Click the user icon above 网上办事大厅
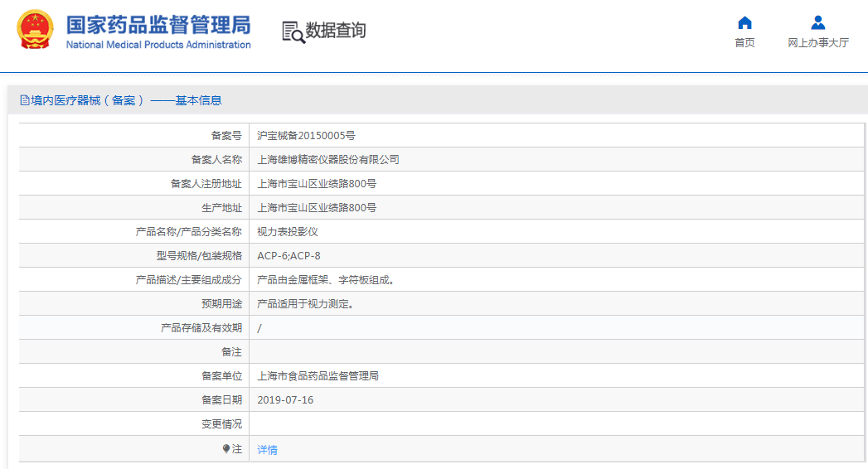 point(817,22)
